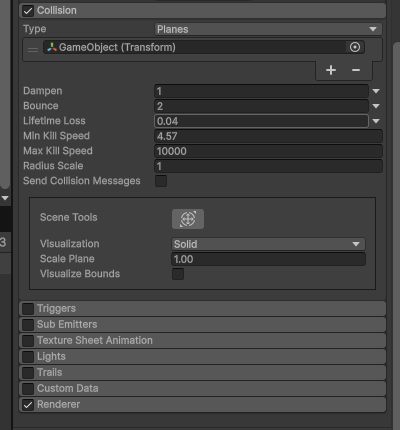Turn on Visualize Bounds

click(178, 274)
